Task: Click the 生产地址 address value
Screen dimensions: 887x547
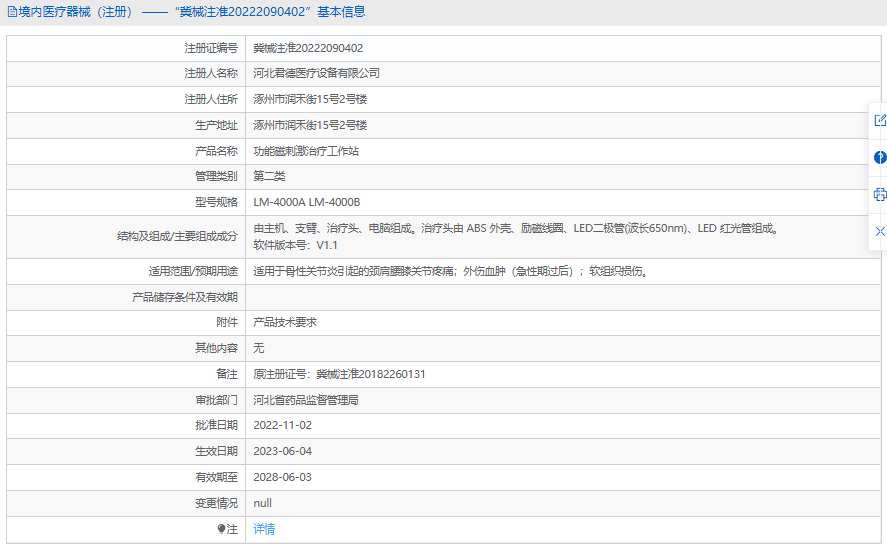Action: point(310,125)
